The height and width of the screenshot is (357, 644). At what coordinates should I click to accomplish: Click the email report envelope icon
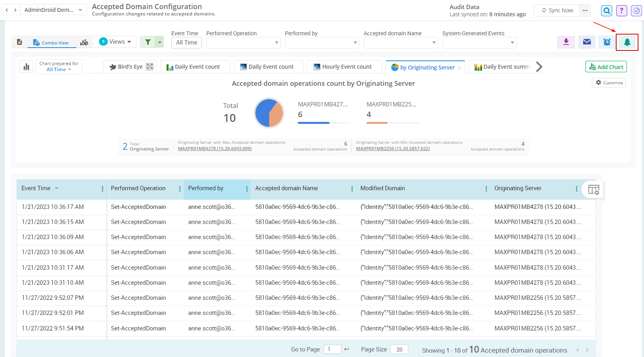point(587,42)
